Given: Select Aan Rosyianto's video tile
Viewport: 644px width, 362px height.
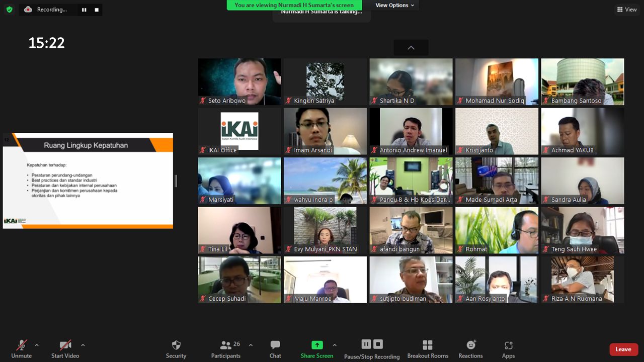Looking at the screenshot, I should 497,280.
